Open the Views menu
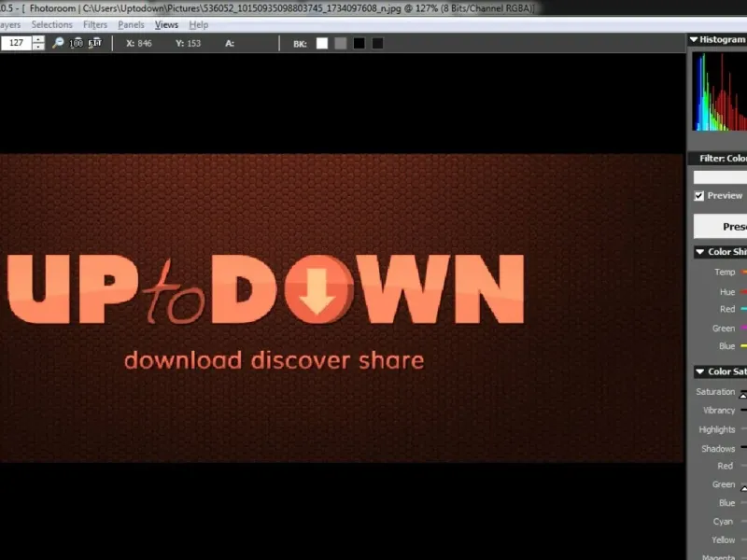 tap(166, 25)
